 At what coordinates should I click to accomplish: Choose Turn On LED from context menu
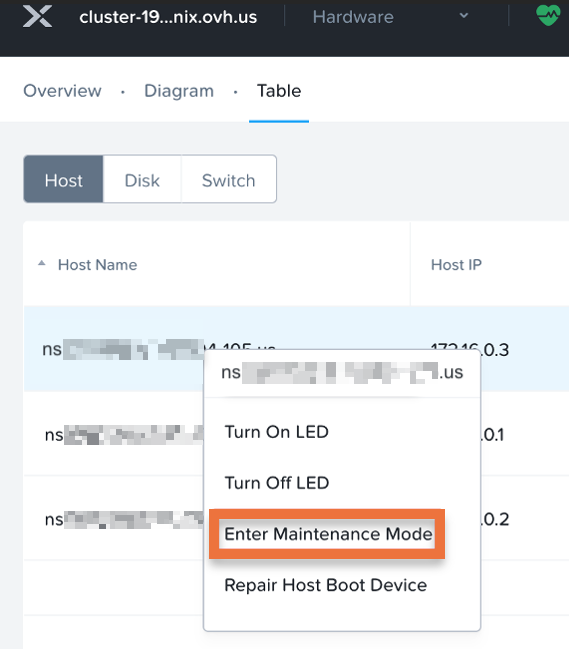pos(276,432)
